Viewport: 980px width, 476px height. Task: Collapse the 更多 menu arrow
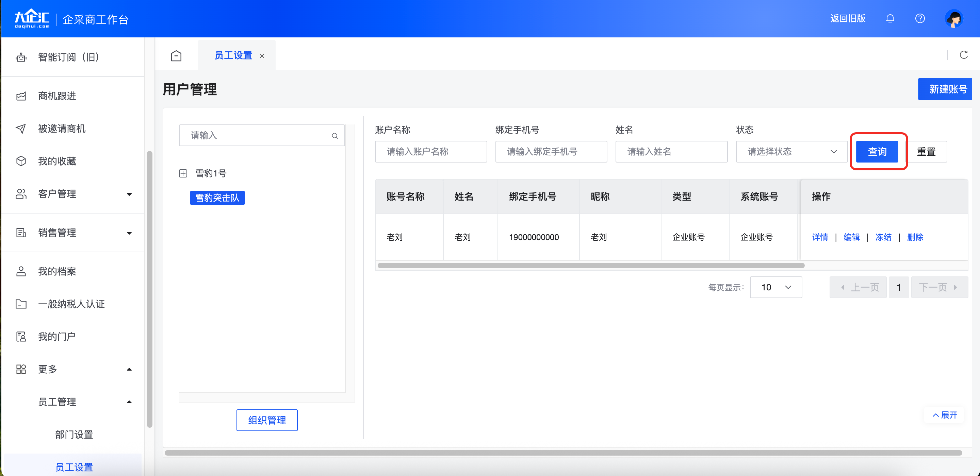pyautogui.click(x=129, y=369)
